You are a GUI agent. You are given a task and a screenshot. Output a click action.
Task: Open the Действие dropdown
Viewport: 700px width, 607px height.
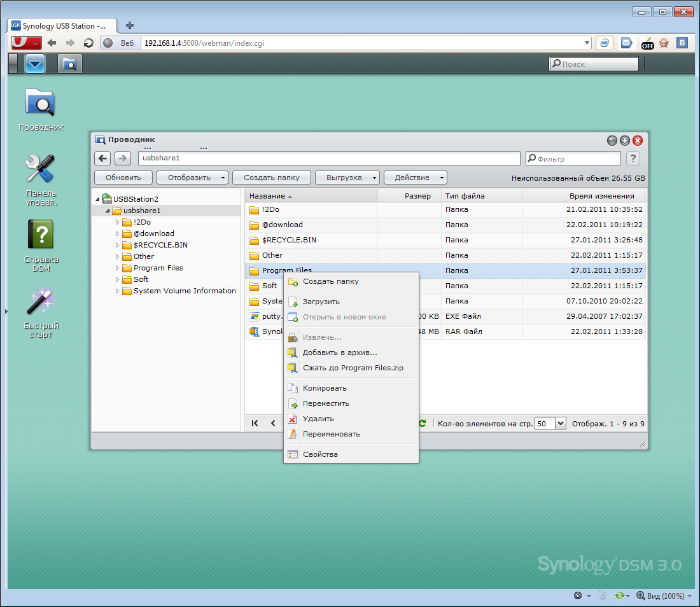click(x=415, y=178)
